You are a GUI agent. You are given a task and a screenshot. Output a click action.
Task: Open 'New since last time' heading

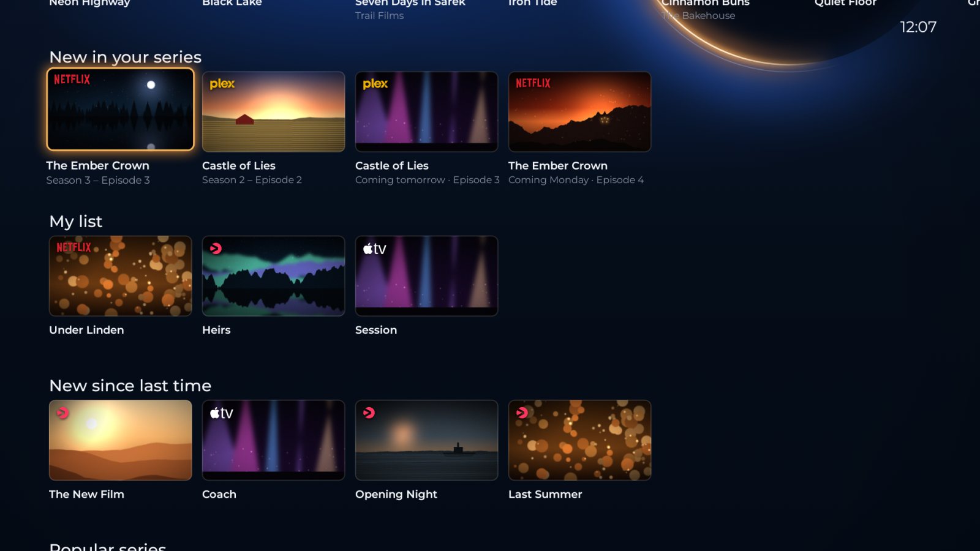tap(130, 386)
